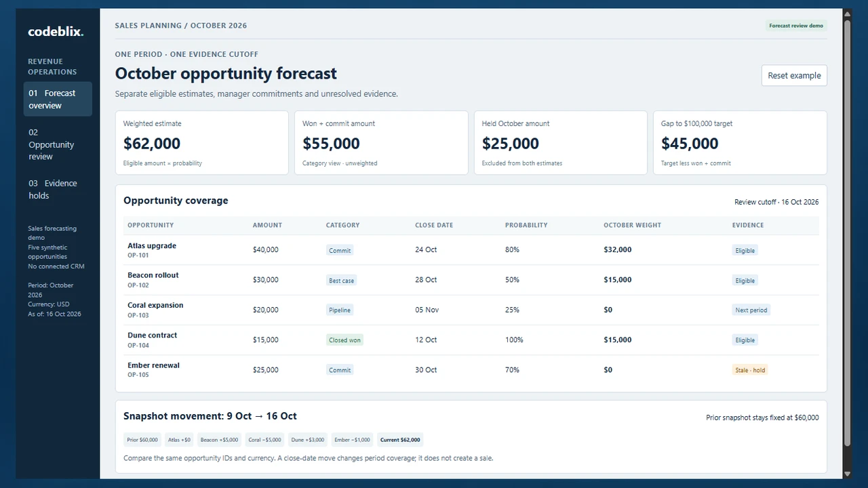Click the scrollbar up arrow
Screen dimensions: 868x488
tap(847, 14)
